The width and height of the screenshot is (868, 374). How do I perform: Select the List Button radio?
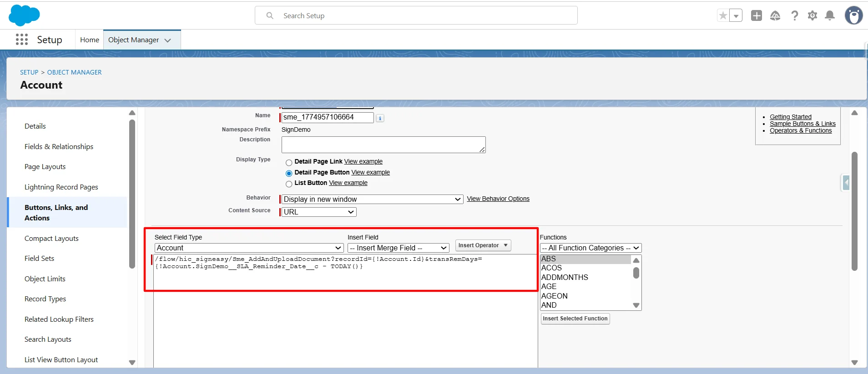(289, 184)
